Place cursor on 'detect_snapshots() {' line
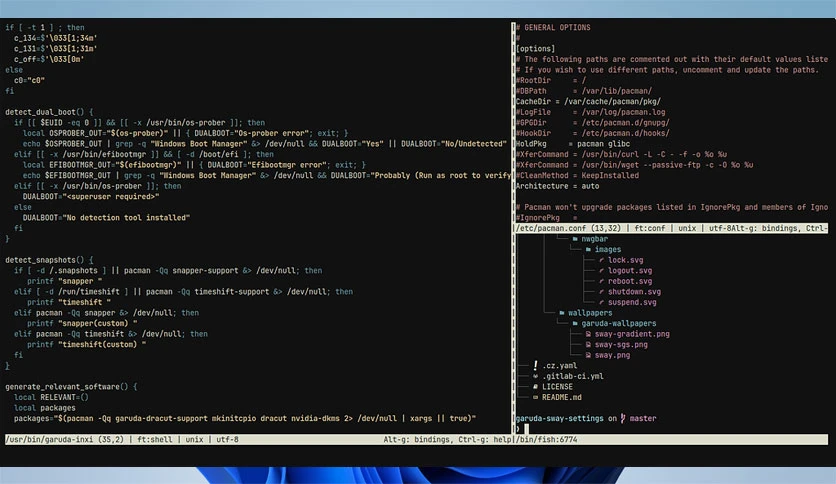Image resolution: width=836 pixels, height=484 pixels. pyautogui.click(x=49, y=260)
